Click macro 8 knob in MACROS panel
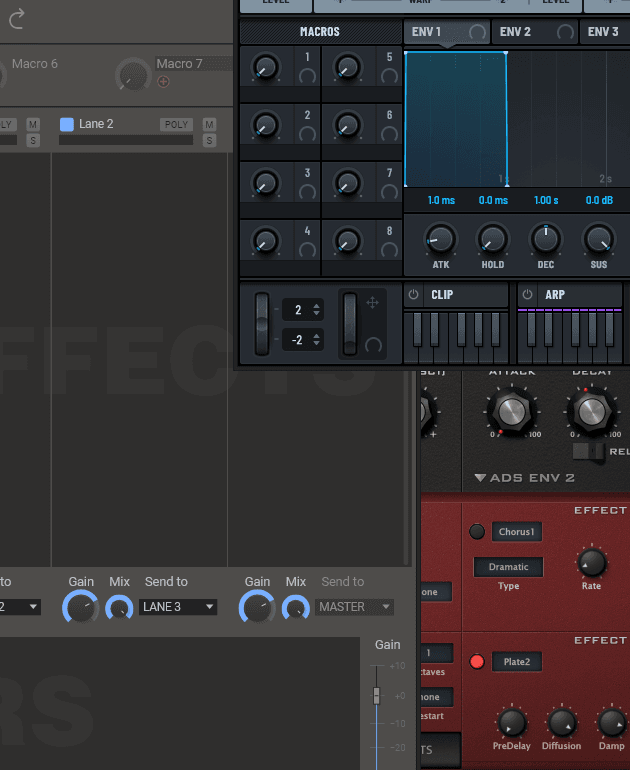630x770 pixels. pyautogui.click(x=348, y=241)
